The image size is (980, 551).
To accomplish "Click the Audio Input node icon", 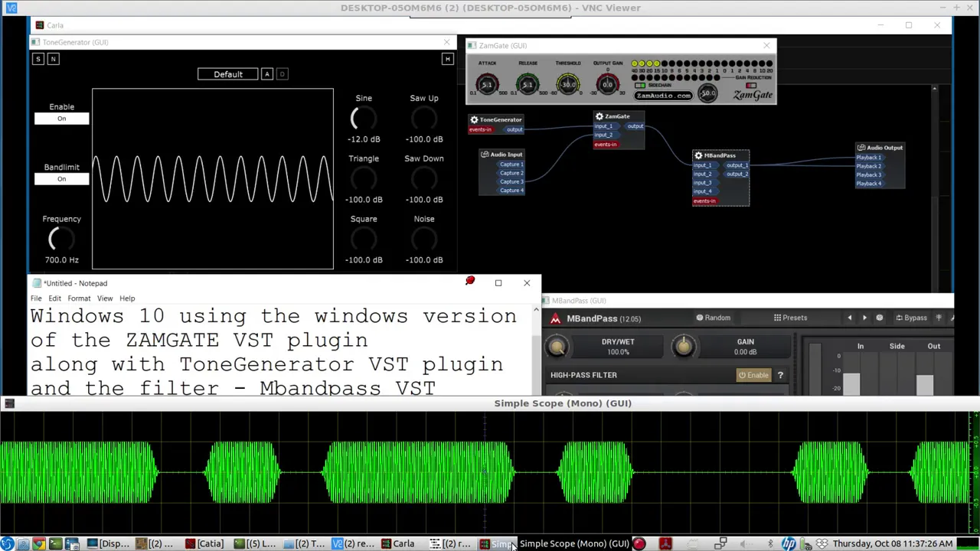I will click(485, 155).
